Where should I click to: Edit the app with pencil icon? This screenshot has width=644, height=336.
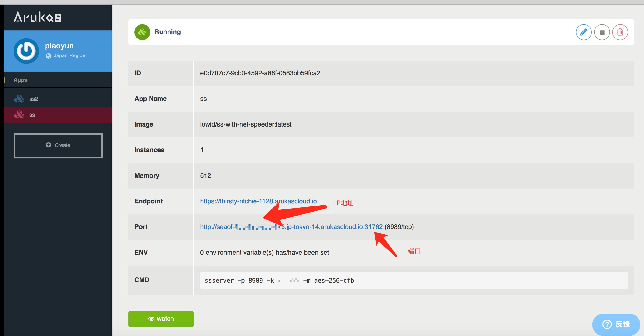584,32
